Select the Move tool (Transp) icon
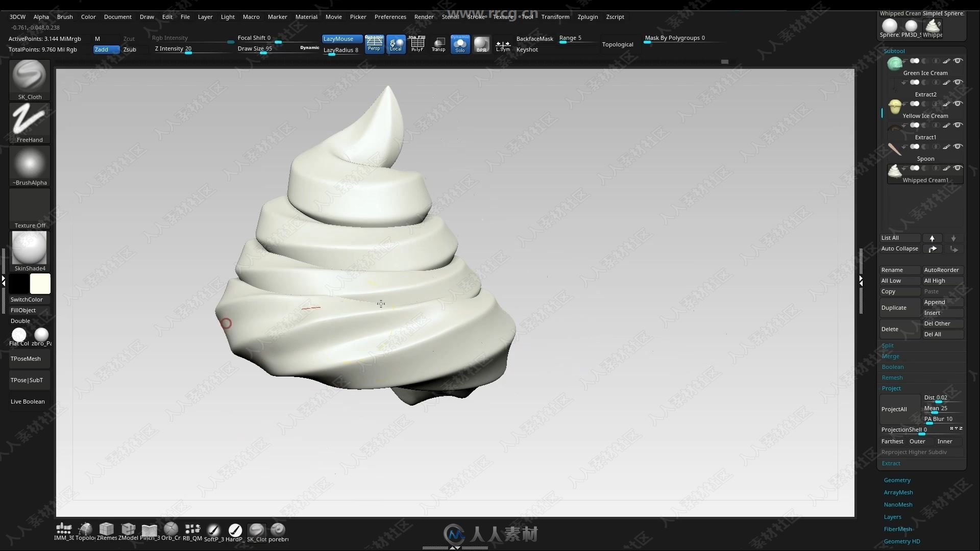 [x=438, y=43]
